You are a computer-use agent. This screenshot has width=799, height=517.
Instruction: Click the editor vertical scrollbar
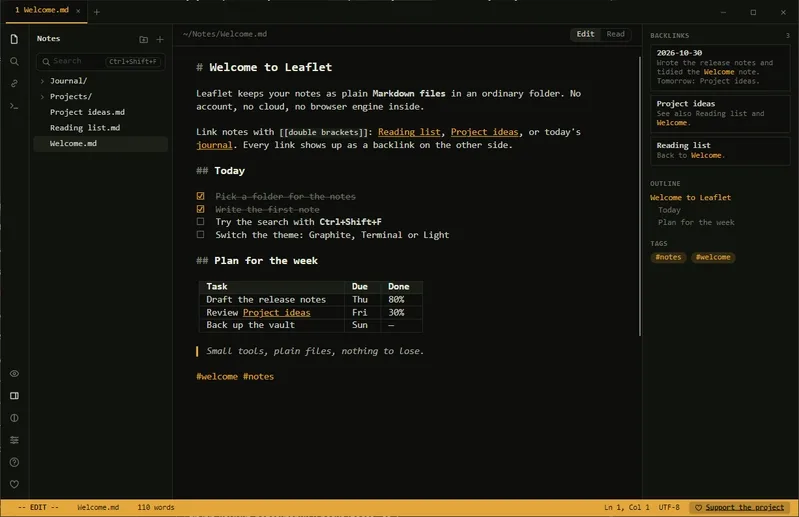pos(640,196)
